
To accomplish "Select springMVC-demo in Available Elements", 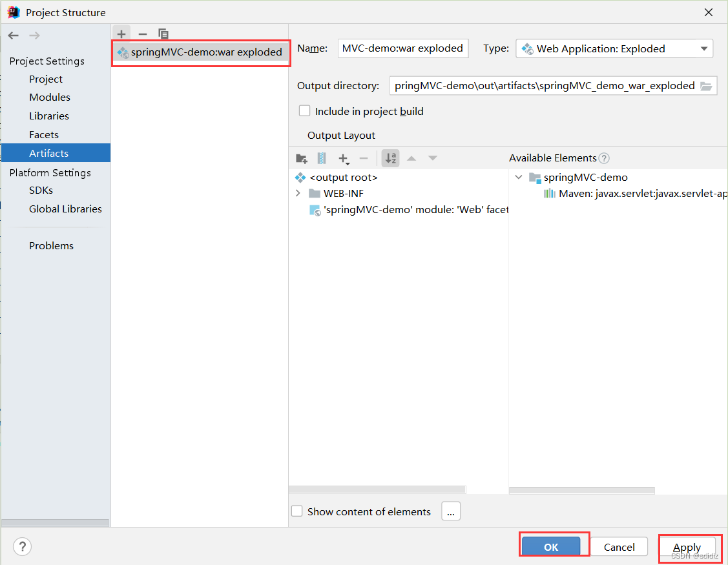I will click(x=579, y=178).
